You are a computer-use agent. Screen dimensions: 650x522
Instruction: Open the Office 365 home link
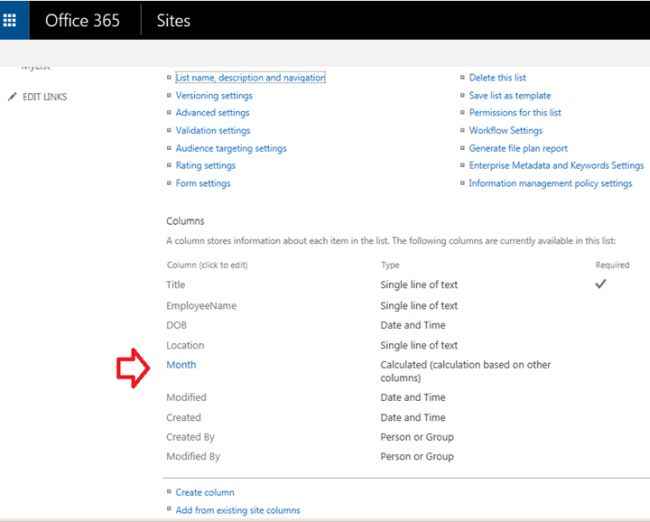pos(83,20)
